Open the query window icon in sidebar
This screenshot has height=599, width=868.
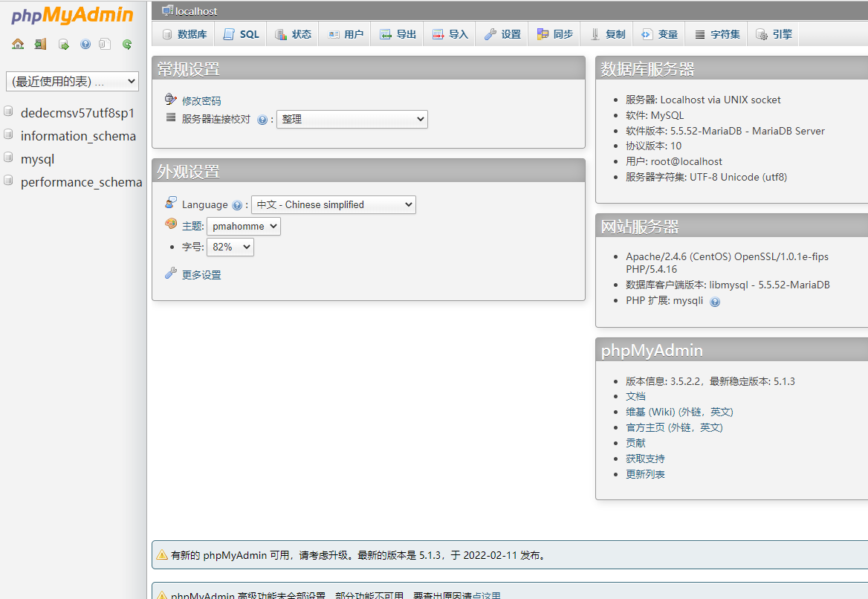(64, 45)
